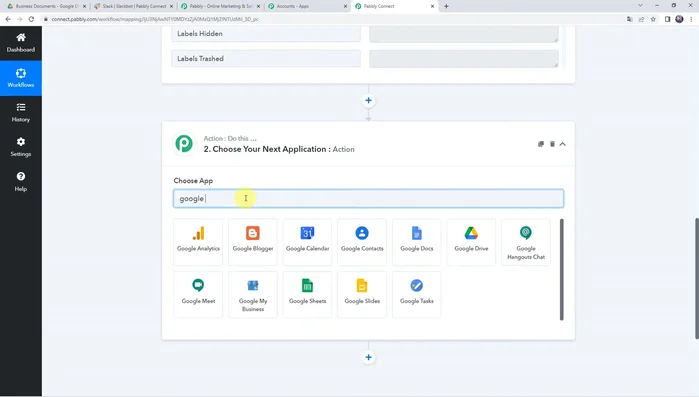Choose the Google Docs app
The image size is (699, 397).
tap(416, 242)
